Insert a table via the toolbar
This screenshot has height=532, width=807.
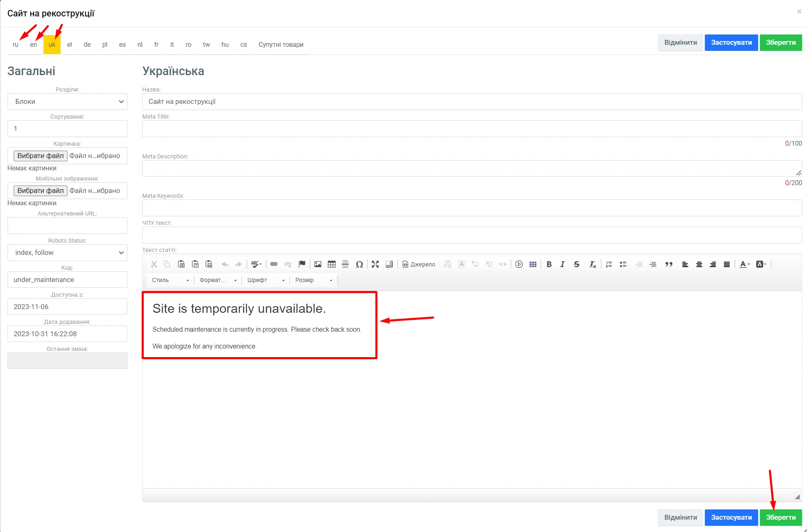pyautogui.click(x=331, y=264)
